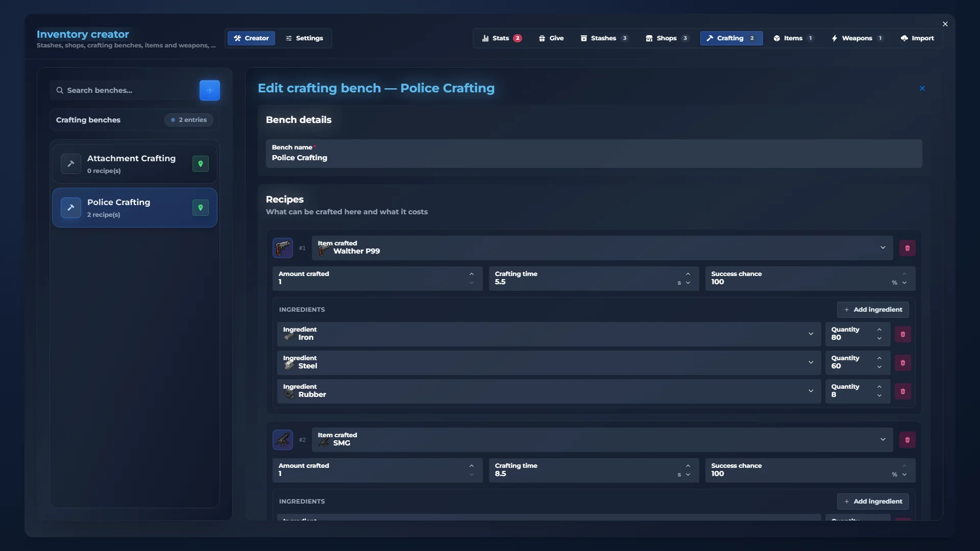Switch to the Stashes tab
Screen dimensions: 980x551
pyautogui.click(x=604, y=38)
